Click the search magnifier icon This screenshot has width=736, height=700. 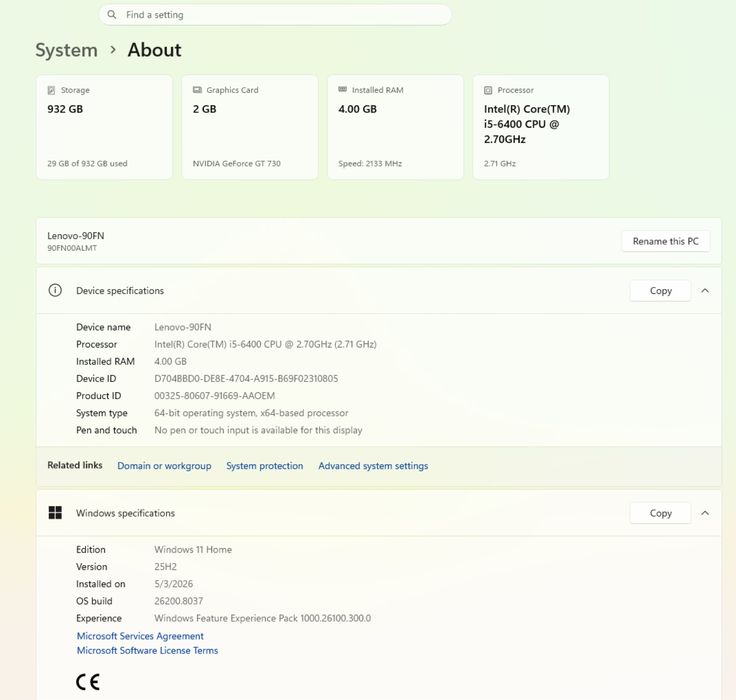112,15
